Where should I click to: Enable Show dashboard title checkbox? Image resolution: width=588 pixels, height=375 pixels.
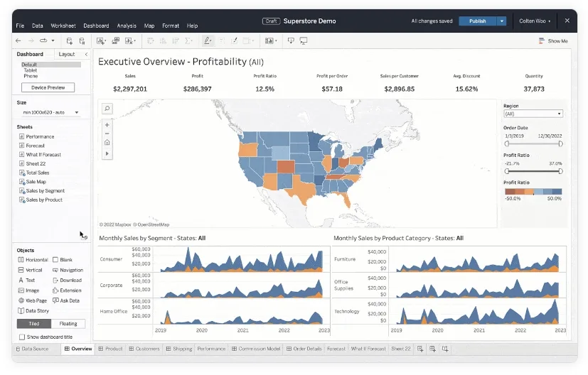tap(22, 337)
